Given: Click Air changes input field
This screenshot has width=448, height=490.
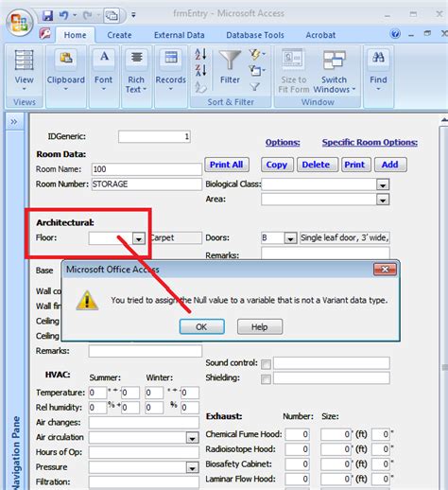Looking at the screenshot, I should 144,423.
